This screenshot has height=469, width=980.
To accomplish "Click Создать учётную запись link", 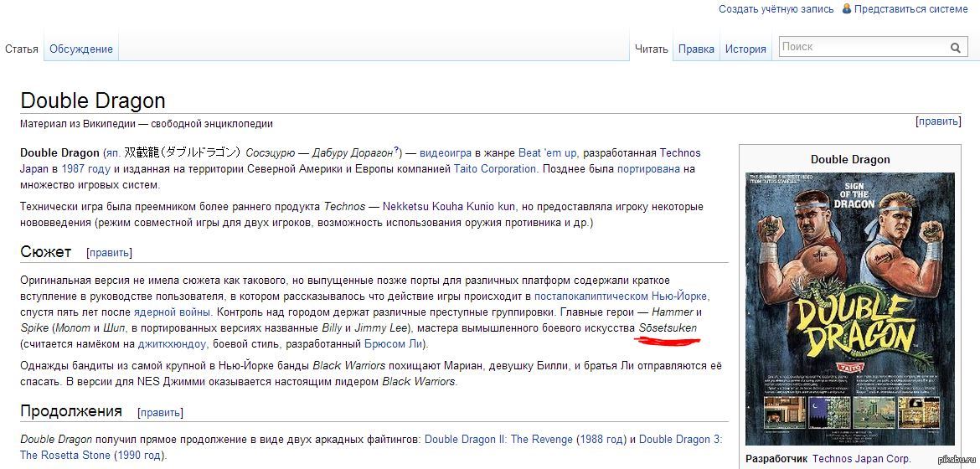I will [x=776, y=8].
